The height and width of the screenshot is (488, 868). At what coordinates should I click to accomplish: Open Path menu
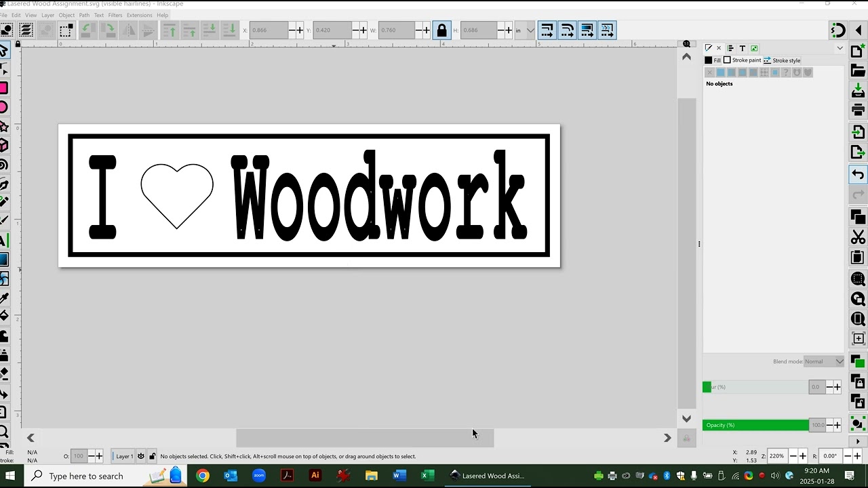tap(84, 15)
